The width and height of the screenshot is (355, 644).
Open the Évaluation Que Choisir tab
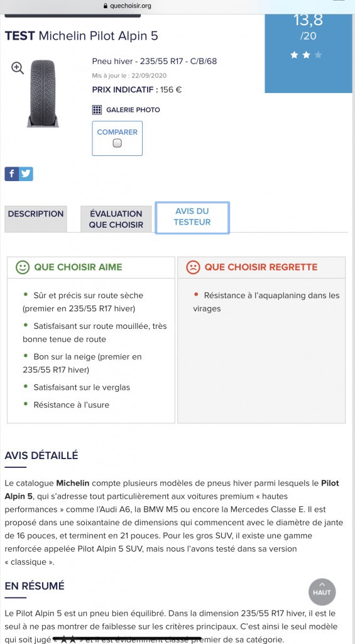coord(116,219)
